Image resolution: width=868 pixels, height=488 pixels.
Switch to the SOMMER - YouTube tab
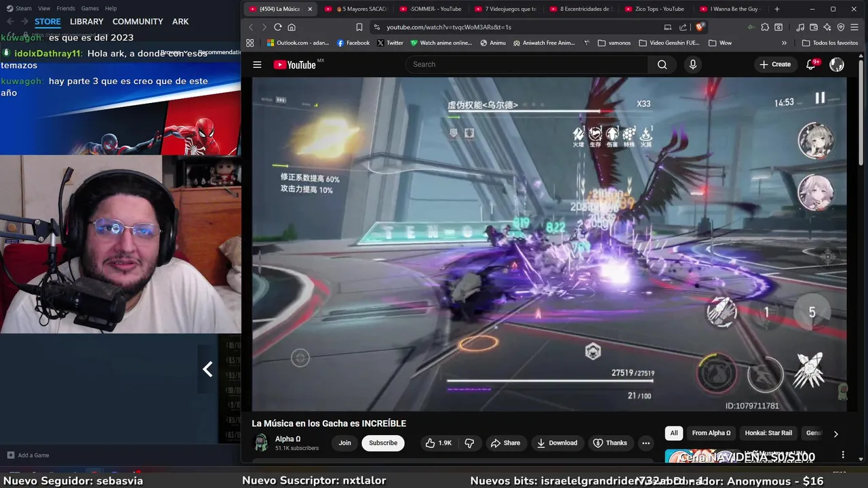432,9
